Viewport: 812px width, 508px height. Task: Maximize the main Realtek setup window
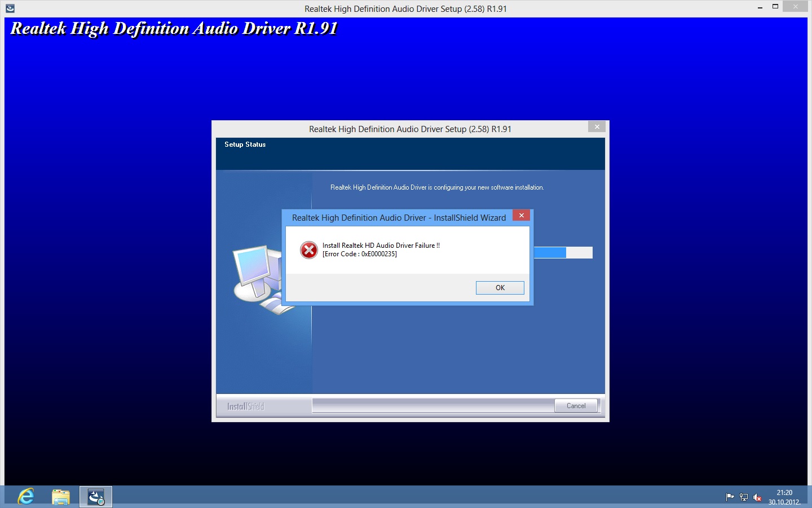[775, 7]
